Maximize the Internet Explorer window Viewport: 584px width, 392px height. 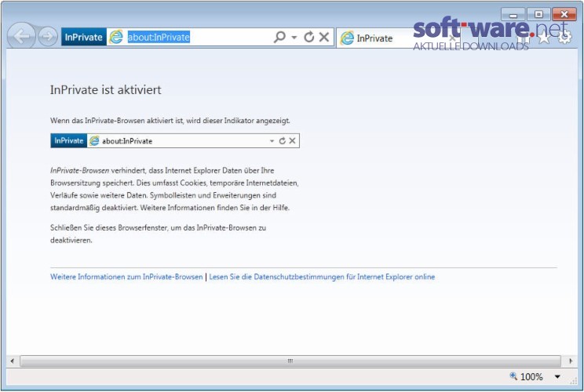click(538, 15)
